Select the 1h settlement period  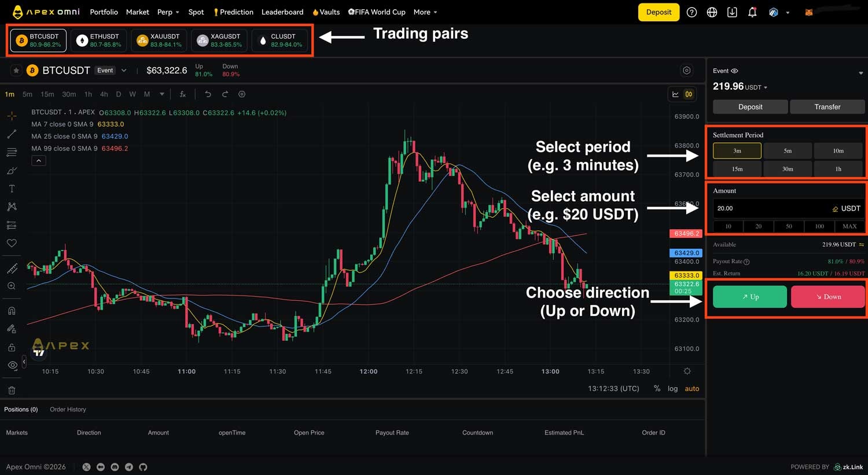(838, 169)
